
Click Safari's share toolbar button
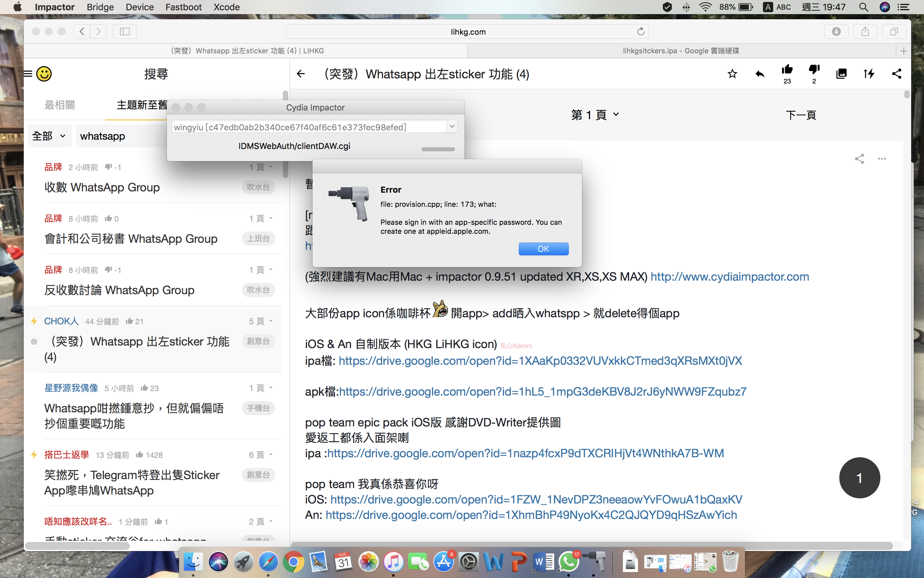pyautogui.click(x=865, y=31)
